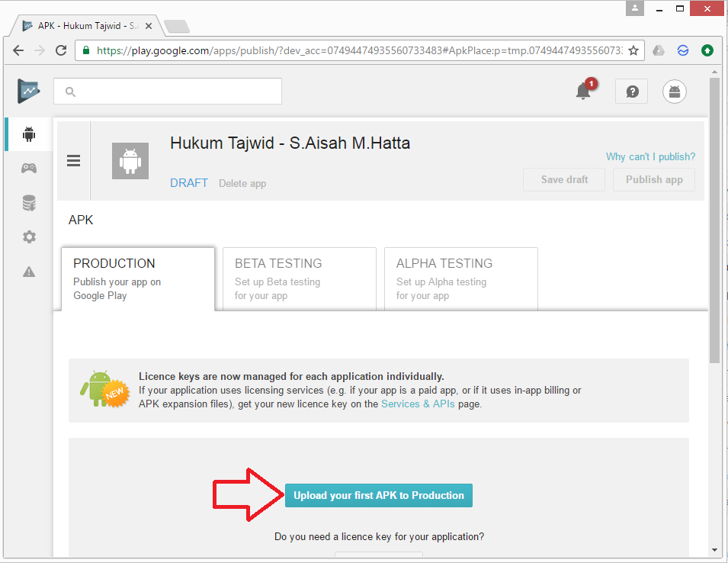Open All applications Android sidebar icon
This screenshot has height=563, width=728.
29,134
